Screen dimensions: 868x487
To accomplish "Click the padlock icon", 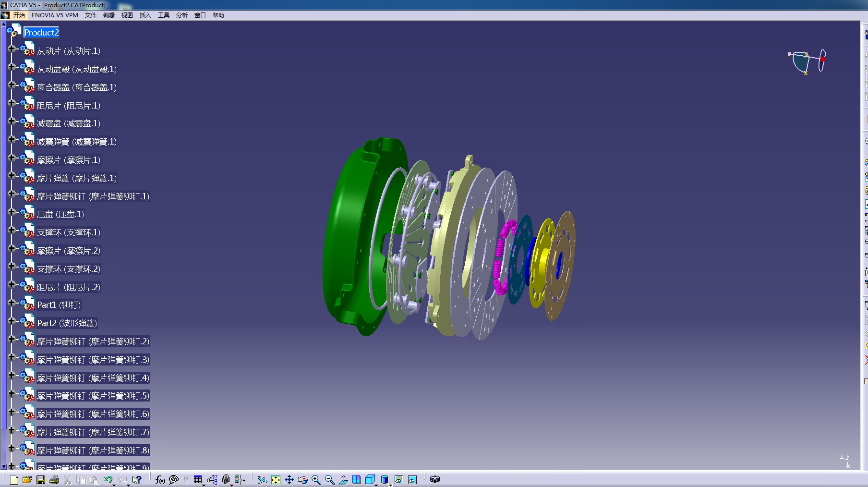I will (x=226, y=479).
